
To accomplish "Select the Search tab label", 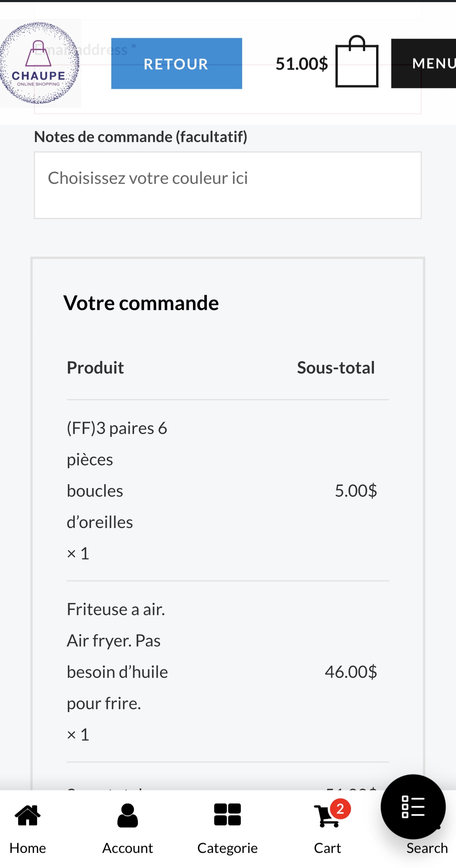I will (427, 848).
